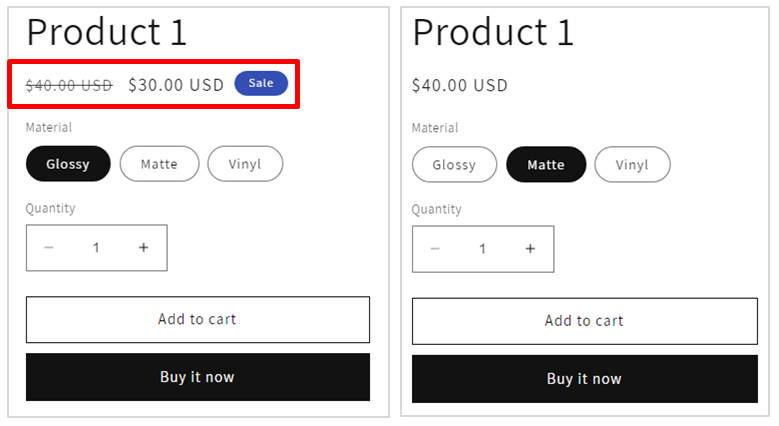779x426 pixels.
Task: Select Glossy material in right product panel
Action: tap(454, 165)
